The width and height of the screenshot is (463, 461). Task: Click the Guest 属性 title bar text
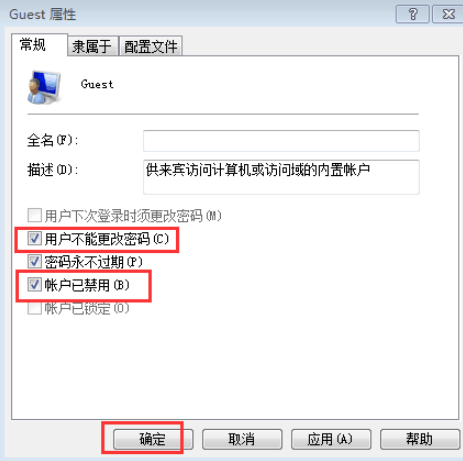(x=43, y=15)
